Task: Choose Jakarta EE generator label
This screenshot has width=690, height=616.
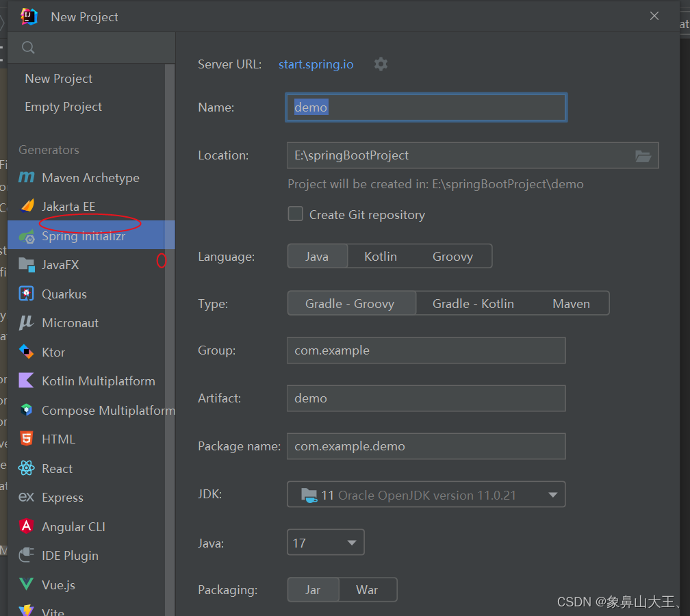Action: (68, 207)
